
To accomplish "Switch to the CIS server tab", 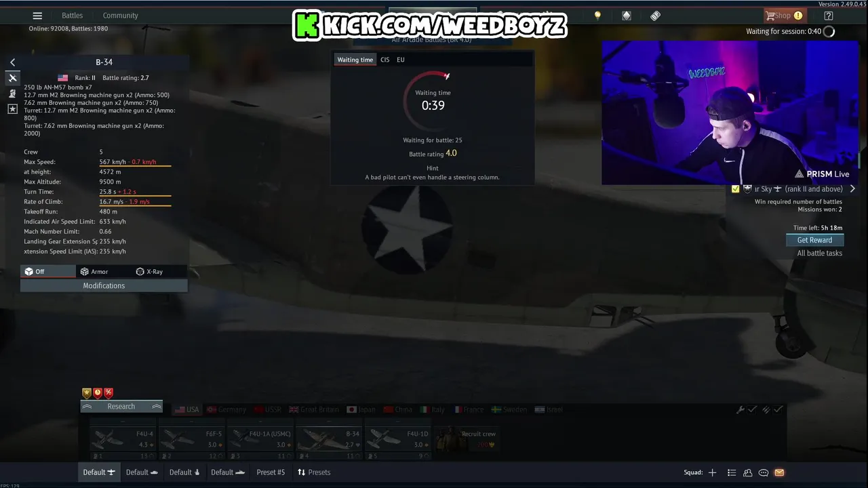I will point(384,60).
